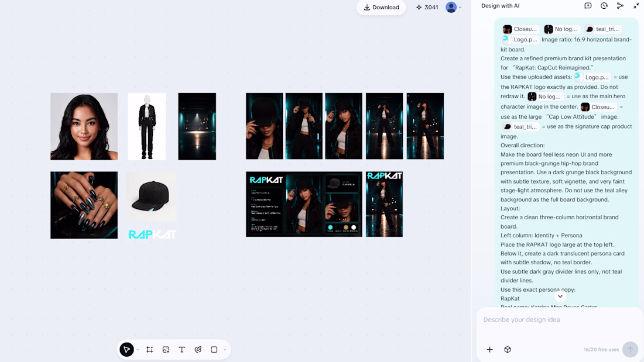Click the 'Layout:' text line
The width and height of the screenshot is (644, 362).
click(510, 209)
